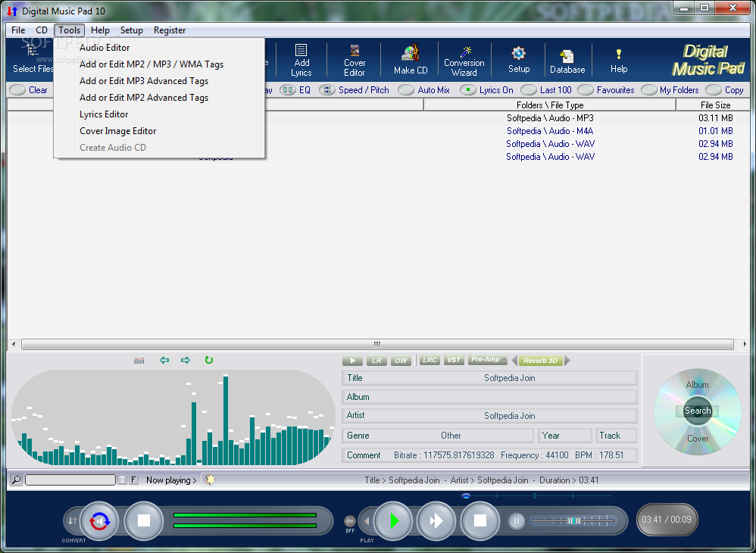This screenshot has height=553, width=756.
Task: Click the spectrum visualizer style icon
Action: point(139,361)
